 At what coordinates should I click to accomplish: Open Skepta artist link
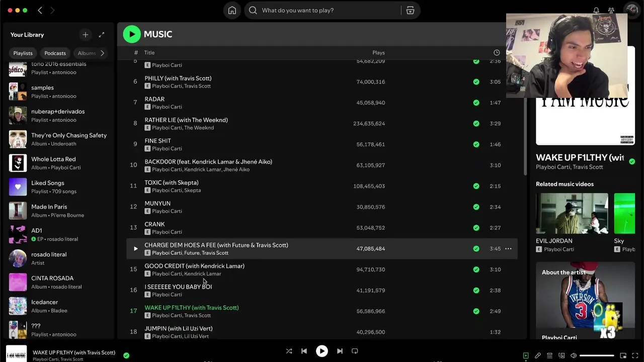click(x=193, y=191)
